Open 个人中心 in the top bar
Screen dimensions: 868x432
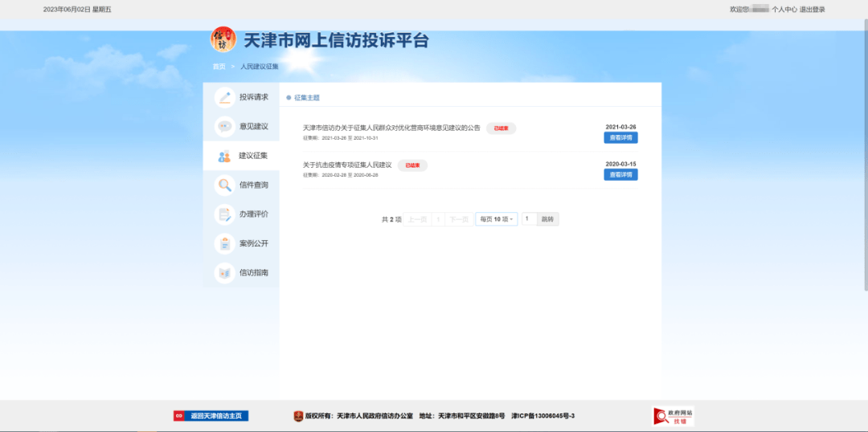[784, 10]
